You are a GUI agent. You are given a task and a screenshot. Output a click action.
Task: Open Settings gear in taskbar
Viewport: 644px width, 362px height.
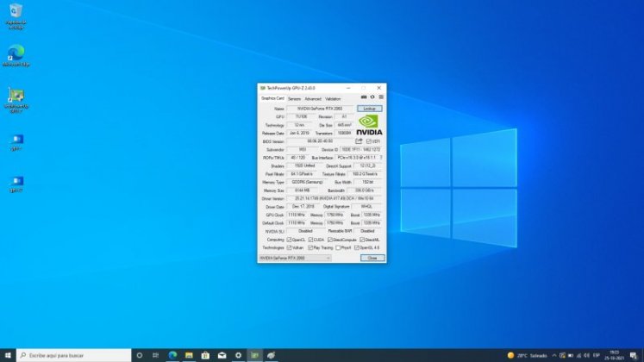pos(238,355)
